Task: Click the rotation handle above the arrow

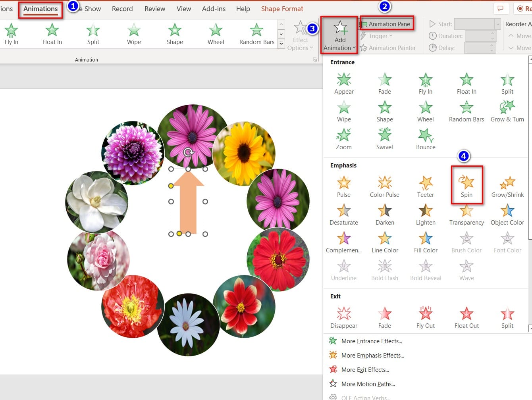Action: [x=188, y=153]
